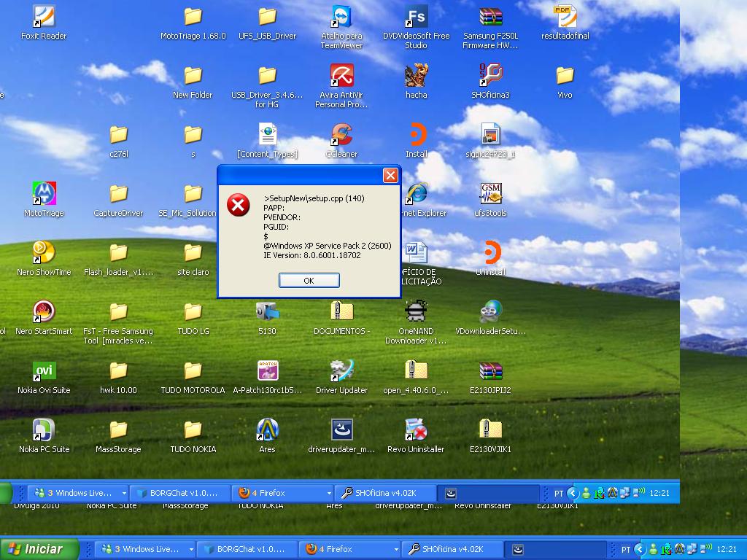The height and width of the screenshot is (560, 747).
Task: Select the orange Uninstall icon
Action: [492, 252]
